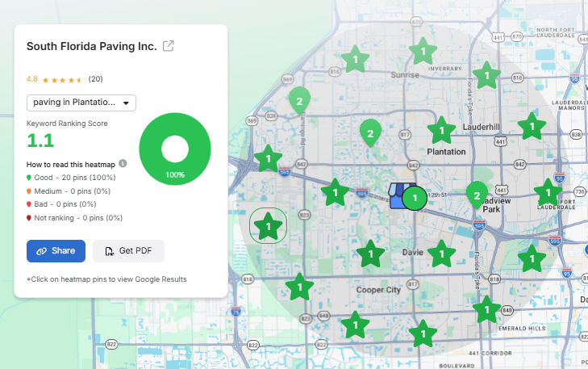Viewport: 588px width, 369px height.
Task: Click the green 100% donut chart
Action: (x=175, y=149)
